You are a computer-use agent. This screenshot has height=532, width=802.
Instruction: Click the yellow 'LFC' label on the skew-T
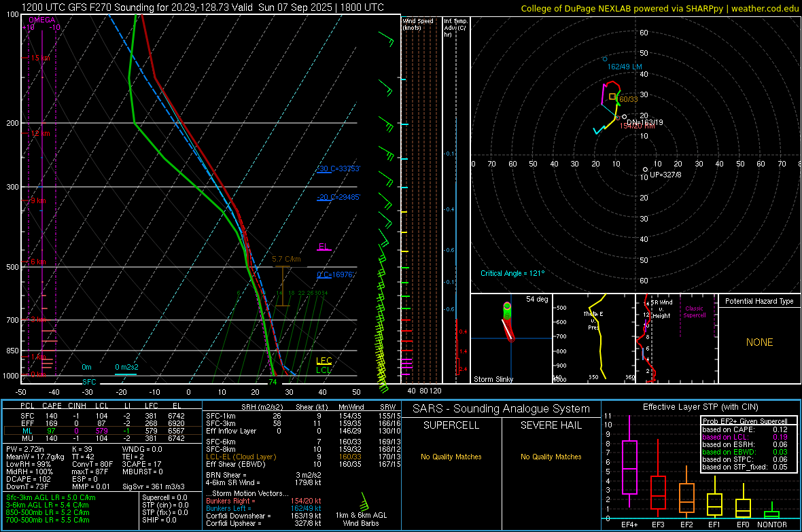pos(324,361)
